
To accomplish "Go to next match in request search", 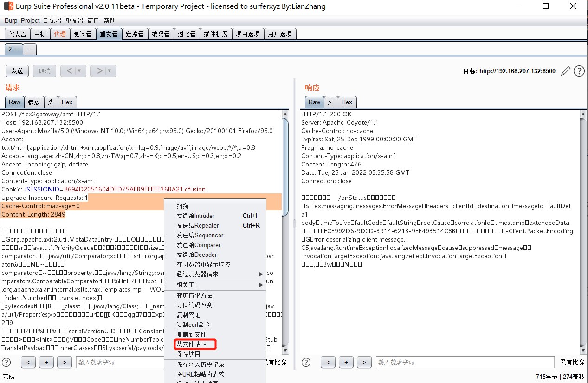I will [x=65, y=362].
